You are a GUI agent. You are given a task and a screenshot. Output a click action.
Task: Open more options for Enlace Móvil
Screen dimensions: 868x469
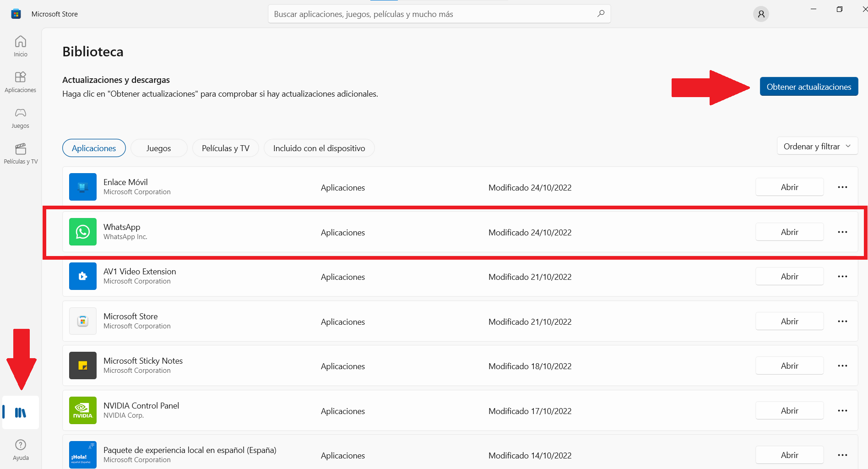point(842,187)
